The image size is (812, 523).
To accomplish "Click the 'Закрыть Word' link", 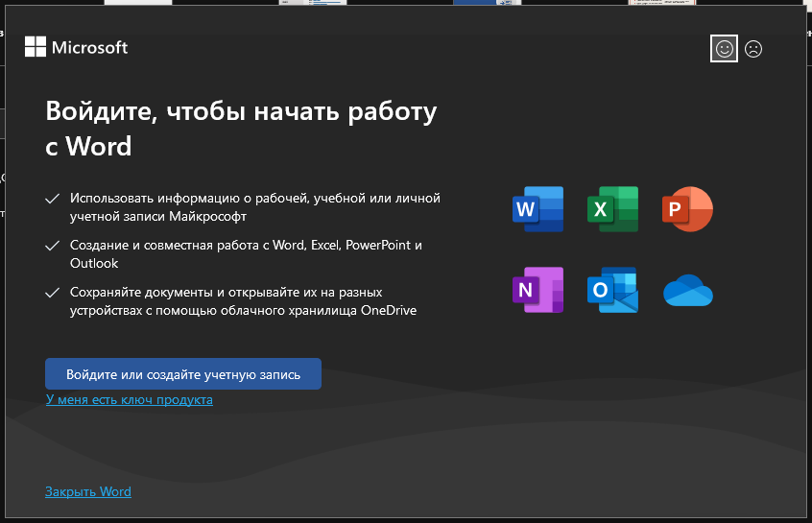I will [88, 491].
